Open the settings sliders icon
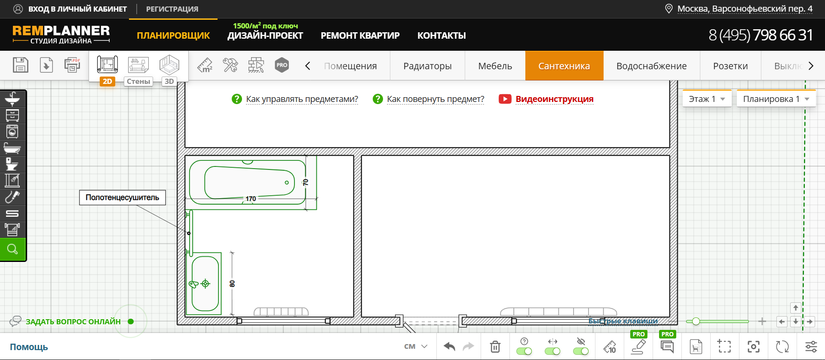 [811, 346]
